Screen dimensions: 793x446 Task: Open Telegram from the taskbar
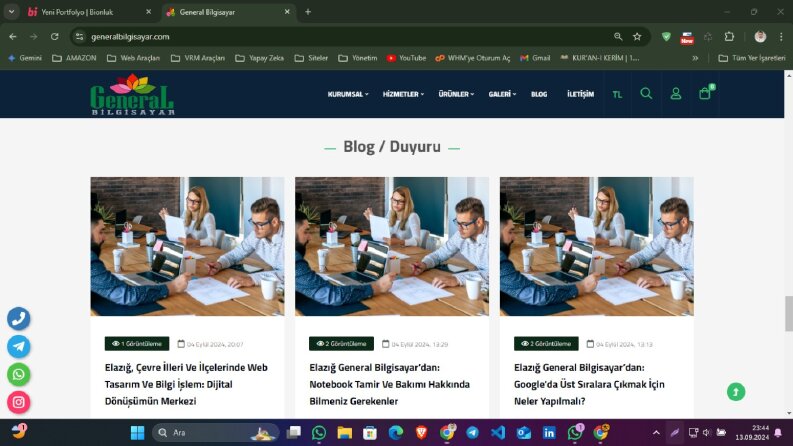point(472,432)
